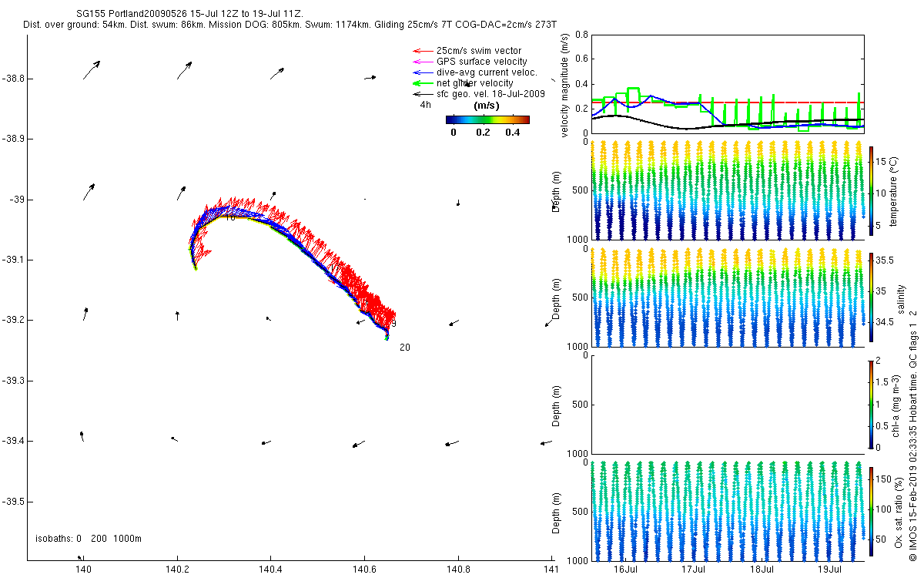The width and height of the screenshot is (924, 578).
Task: Click the map longitude tick '140.8'
Action: coord(459,570)
